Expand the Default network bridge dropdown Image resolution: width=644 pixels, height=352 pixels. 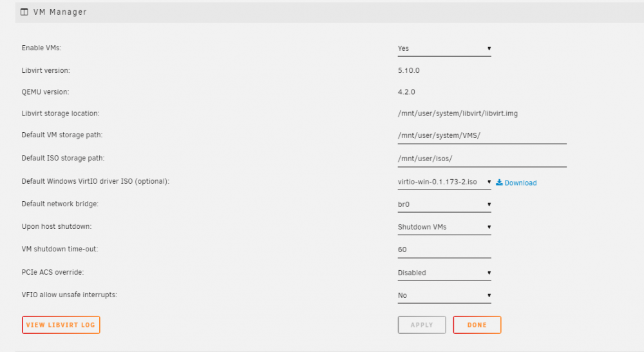point(444,205)
